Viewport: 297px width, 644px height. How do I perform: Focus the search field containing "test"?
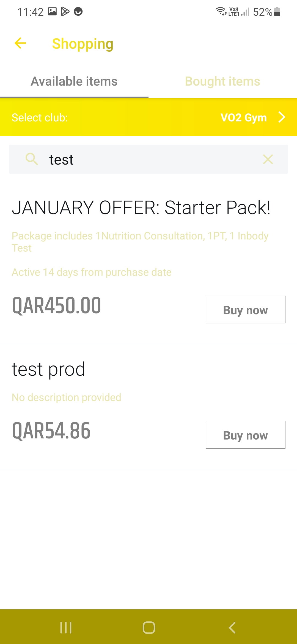coord(148,159)
